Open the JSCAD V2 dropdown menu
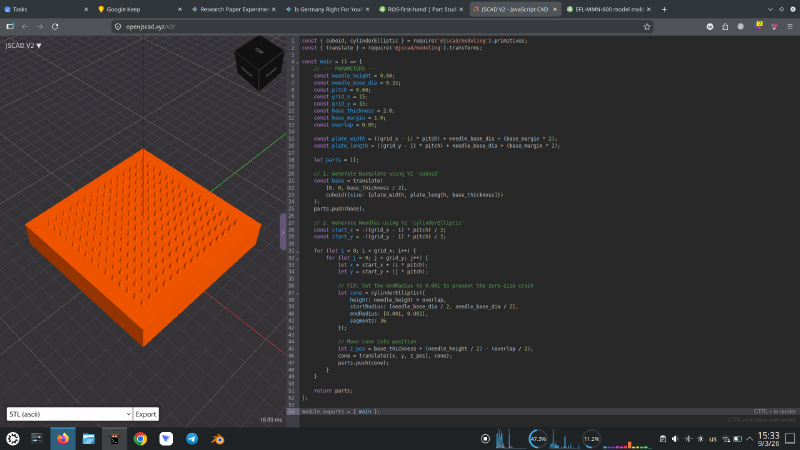The width and height of the screenshot is (800, 450). point(23,45)
